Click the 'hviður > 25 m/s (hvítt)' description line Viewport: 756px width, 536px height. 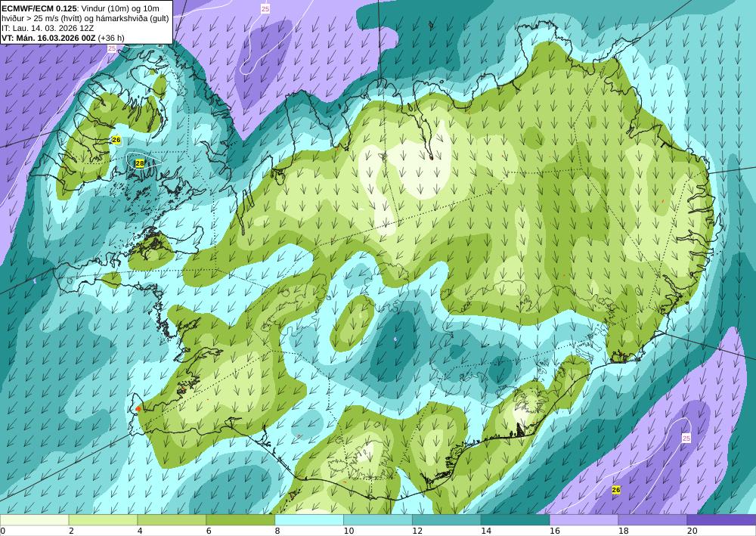click(x=85, y=18)
